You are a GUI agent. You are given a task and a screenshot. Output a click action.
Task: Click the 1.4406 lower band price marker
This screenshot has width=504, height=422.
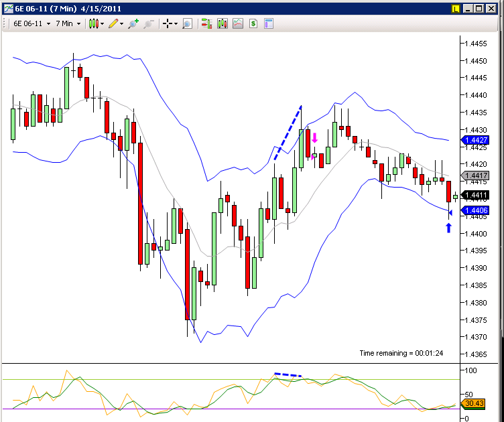click(x=475, y=210)
